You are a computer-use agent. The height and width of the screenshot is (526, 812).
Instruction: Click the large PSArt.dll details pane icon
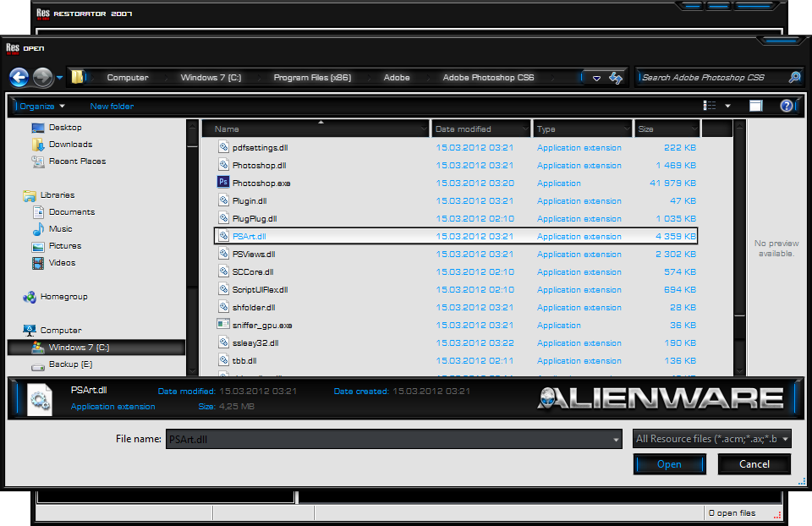[x=40, y=399]
